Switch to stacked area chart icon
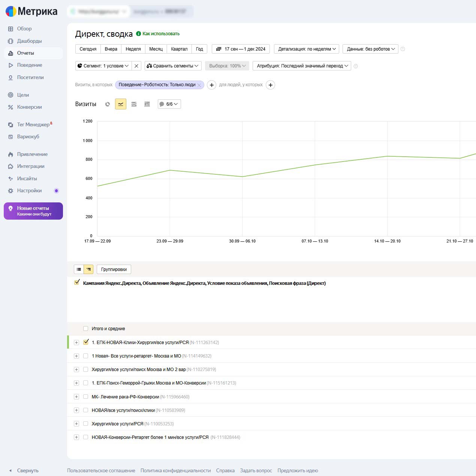 pos(134,104)
